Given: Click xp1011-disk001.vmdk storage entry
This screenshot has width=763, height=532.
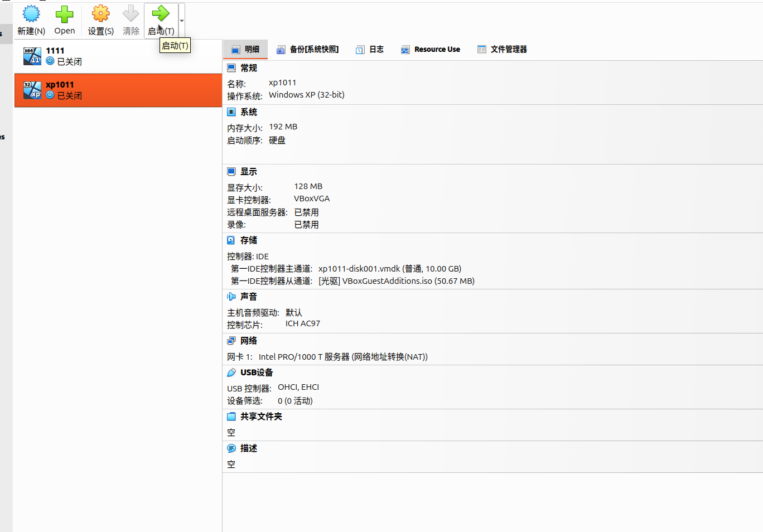Looking at the screenshot, I should tap(390, 269).
